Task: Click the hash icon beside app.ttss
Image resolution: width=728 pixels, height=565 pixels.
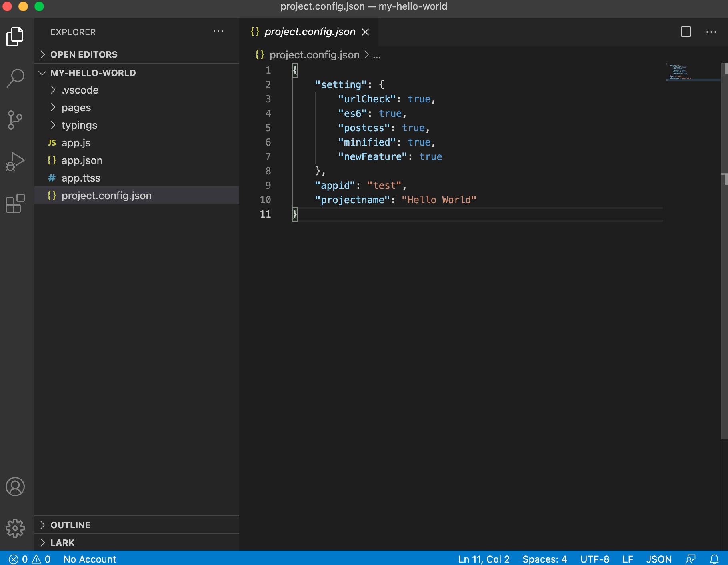Action: (52, 178)
